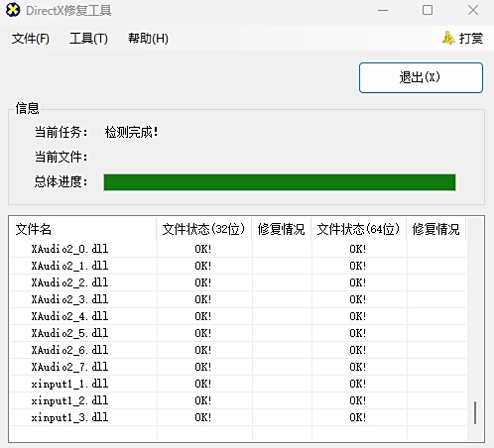Select the XAudio2_0.dll row
The height and width of the screenshot is (448, 494).
(x=238, y=249)
